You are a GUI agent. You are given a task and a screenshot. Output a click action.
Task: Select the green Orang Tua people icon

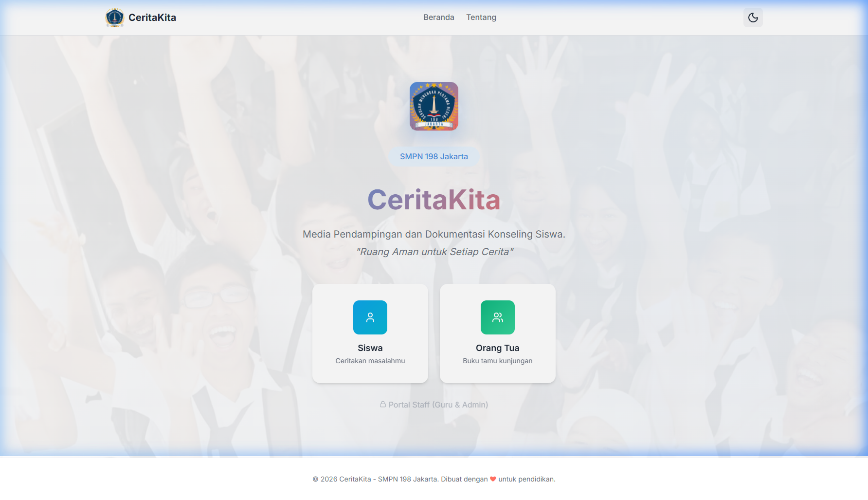[497, 317]
